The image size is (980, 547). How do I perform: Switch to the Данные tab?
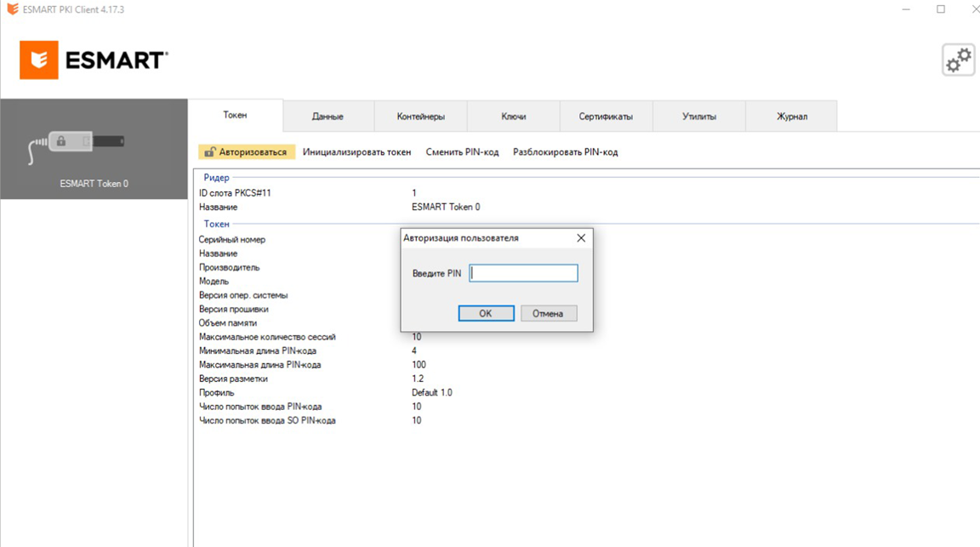pyautogui.click(x=328, y=117)
